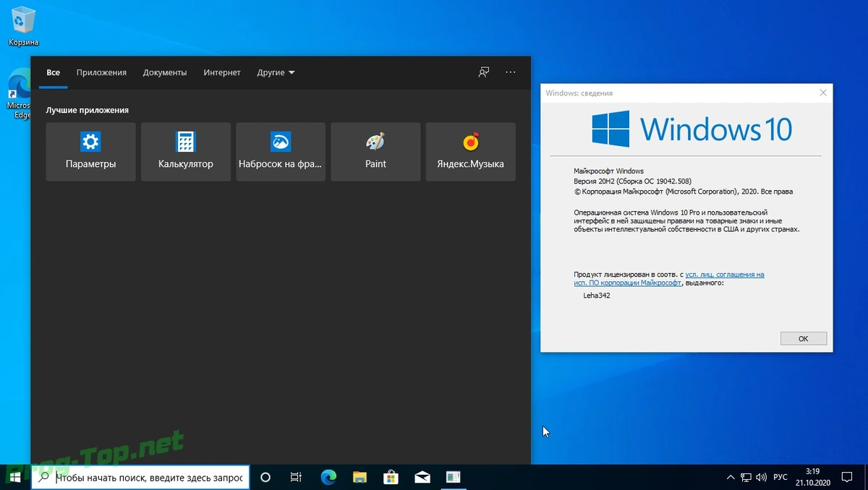This screenshot has width=868, height=490.
Task: Close the Windows: сведения dialog
Action: pos(823,93)
